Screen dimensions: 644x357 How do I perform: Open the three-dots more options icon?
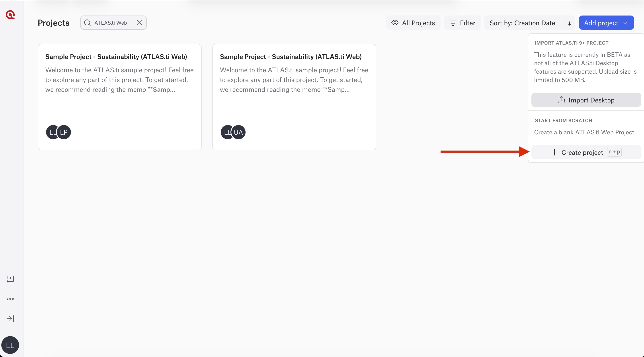pos(10,299)
